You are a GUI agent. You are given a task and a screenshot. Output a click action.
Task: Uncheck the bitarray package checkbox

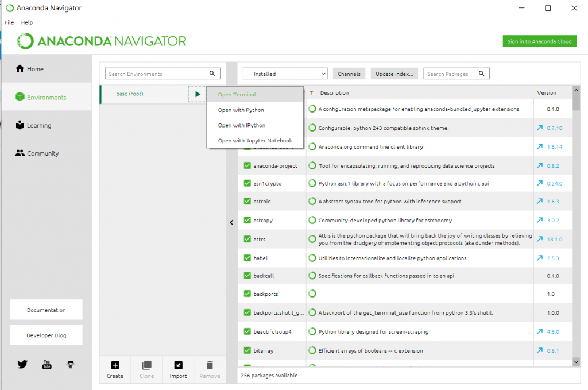247,350
